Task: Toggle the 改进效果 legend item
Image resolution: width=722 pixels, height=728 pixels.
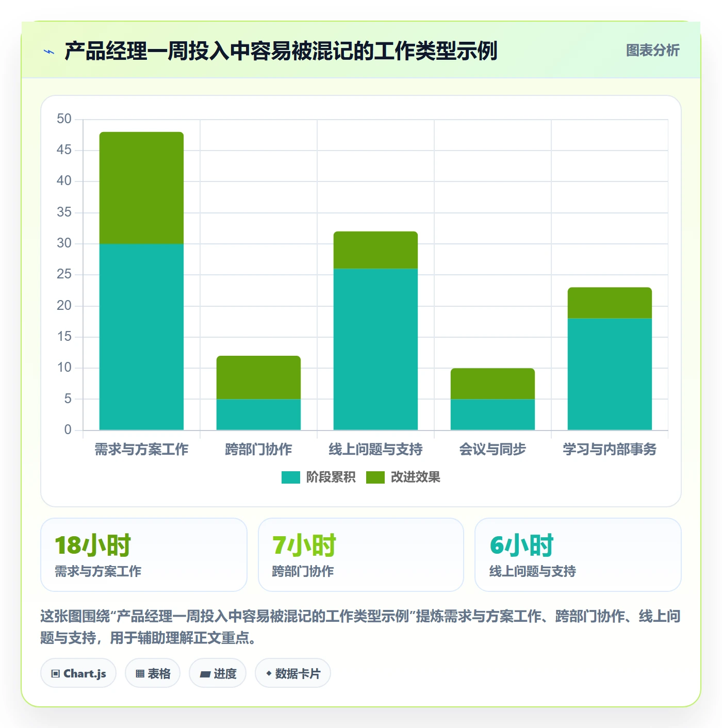Action: (403, 477)
